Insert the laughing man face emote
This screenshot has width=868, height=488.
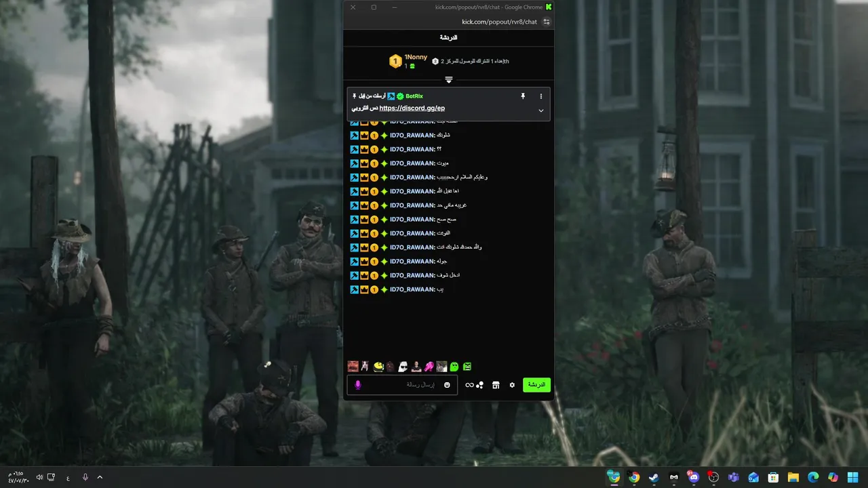click(x=353, y=367)
